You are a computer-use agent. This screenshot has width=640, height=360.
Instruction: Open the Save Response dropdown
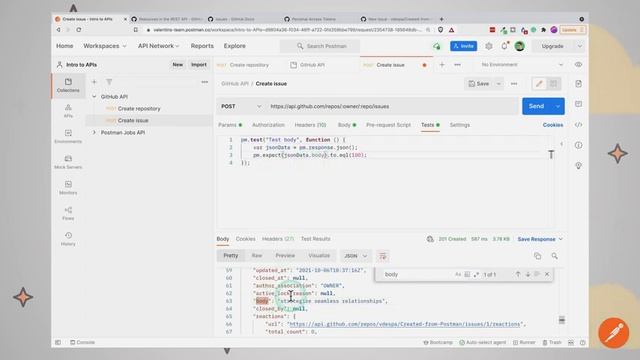[x=540, y=239]
